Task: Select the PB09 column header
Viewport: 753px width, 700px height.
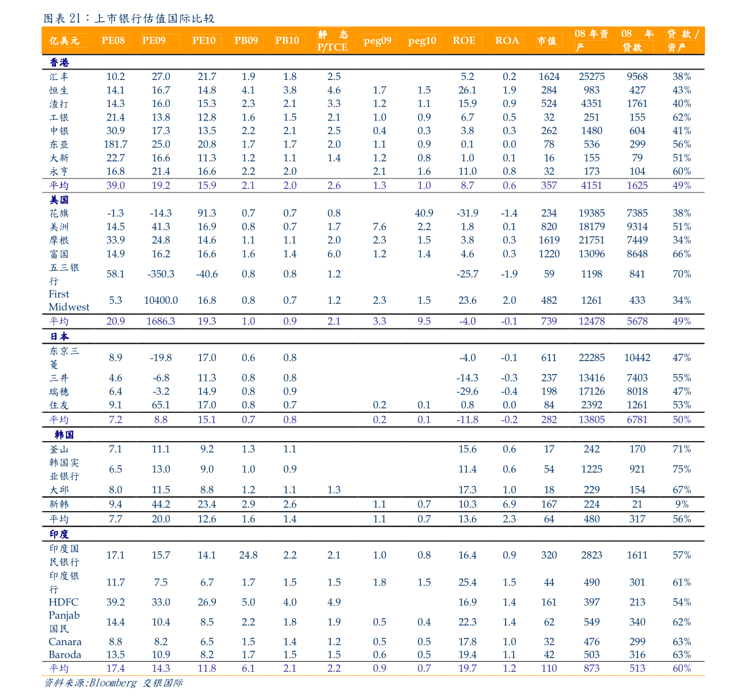Action: click(x=246, y=41)
